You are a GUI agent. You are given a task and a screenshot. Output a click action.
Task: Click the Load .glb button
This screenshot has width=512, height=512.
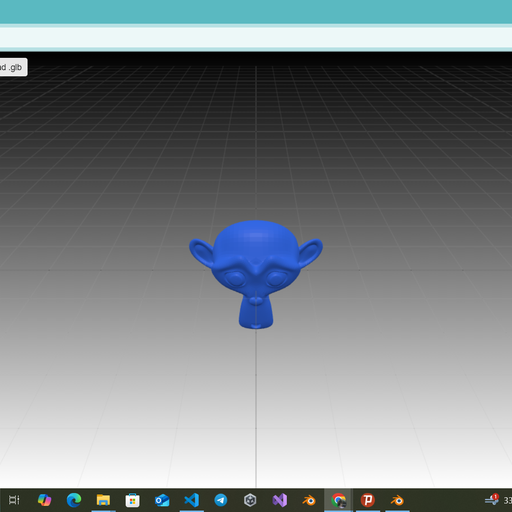point(13,67)
